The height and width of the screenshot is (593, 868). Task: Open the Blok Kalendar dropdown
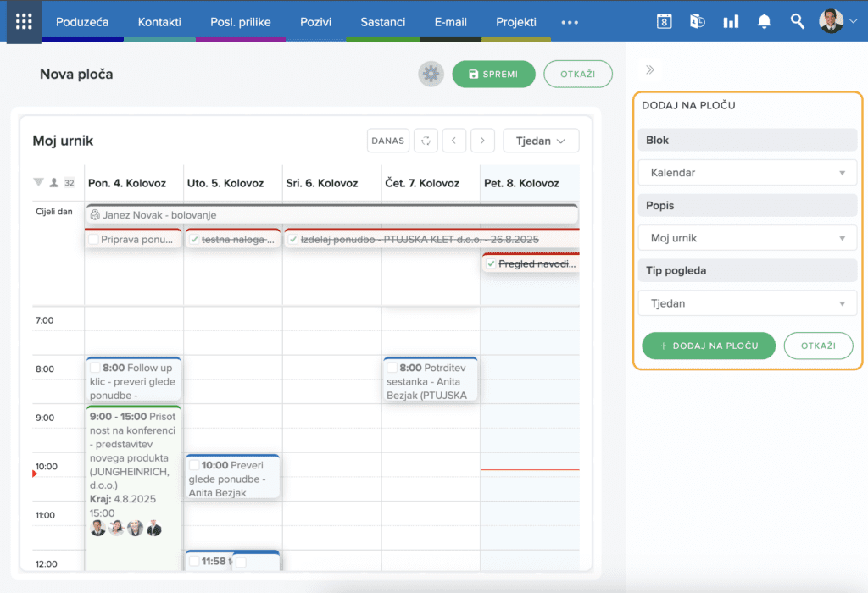pyautogui.click(x=747, y=173)
